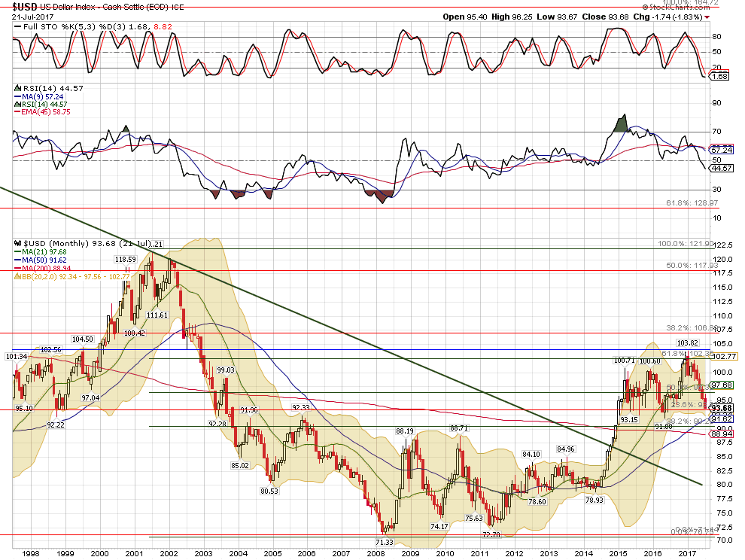
Task: Click the red down-arrow beside Chg value
Action: 707,17
